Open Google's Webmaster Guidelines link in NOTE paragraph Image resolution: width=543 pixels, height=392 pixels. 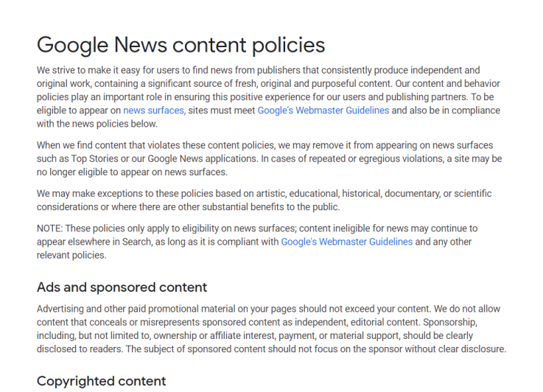(x=346, y=242)
